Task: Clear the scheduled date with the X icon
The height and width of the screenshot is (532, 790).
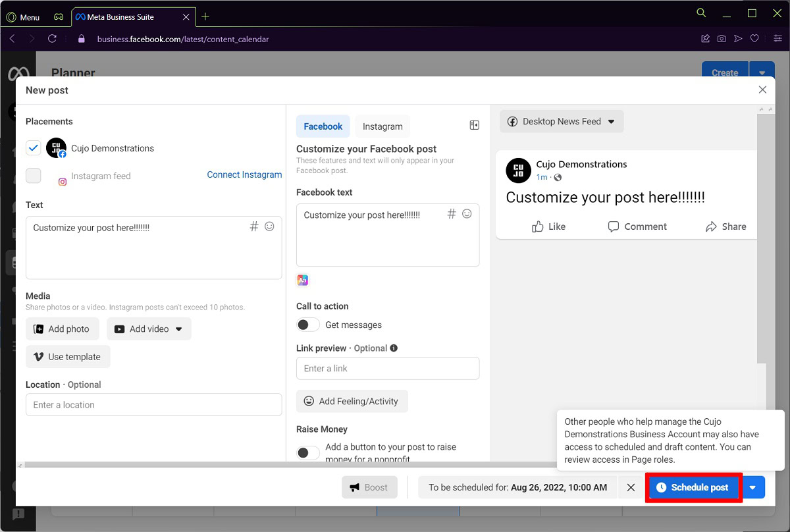Action: (631, 487)
